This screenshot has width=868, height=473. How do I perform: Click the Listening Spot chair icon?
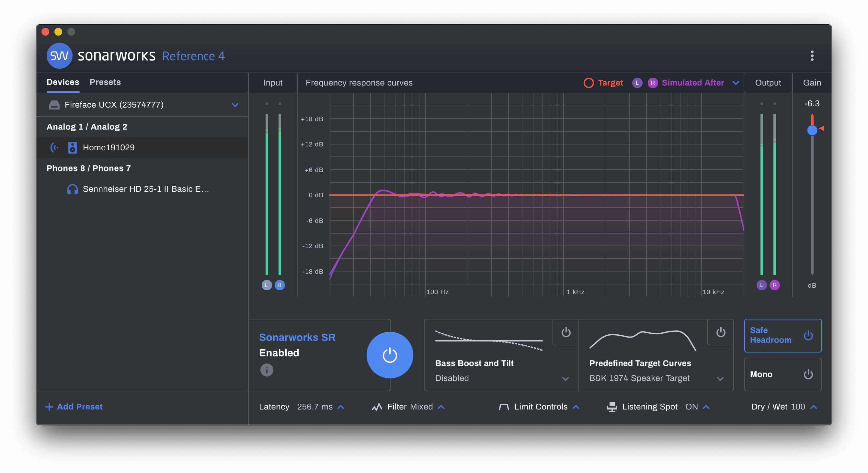click(611, 407)
